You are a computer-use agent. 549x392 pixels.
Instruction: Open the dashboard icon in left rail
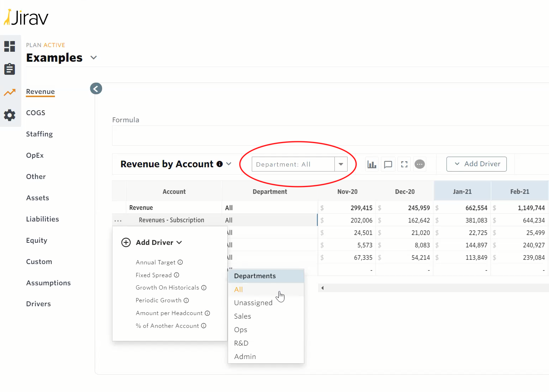click(10, 46)
